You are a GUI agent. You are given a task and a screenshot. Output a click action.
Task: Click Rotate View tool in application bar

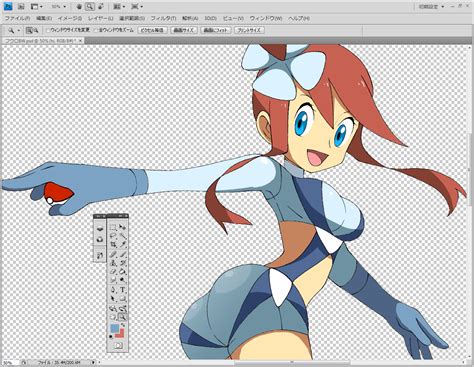(x=101, y=6)
